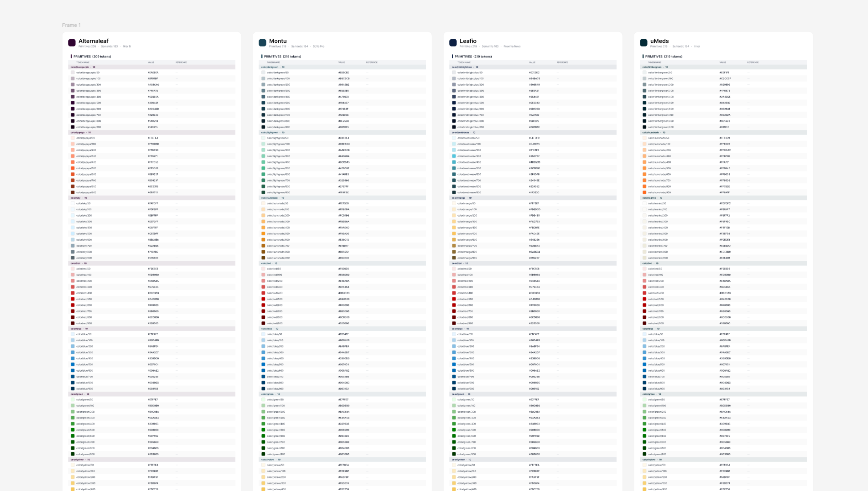Select hex value #042837 in uMeds

725,103
